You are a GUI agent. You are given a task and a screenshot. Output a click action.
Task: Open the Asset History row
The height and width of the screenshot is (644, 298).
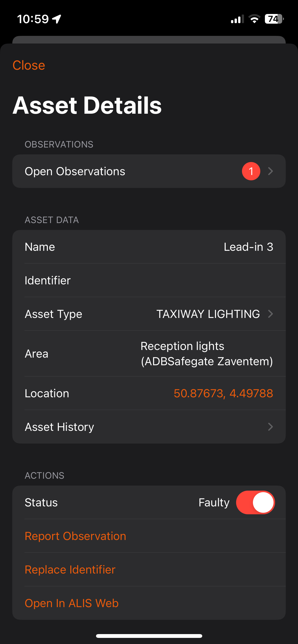(102, 427)
